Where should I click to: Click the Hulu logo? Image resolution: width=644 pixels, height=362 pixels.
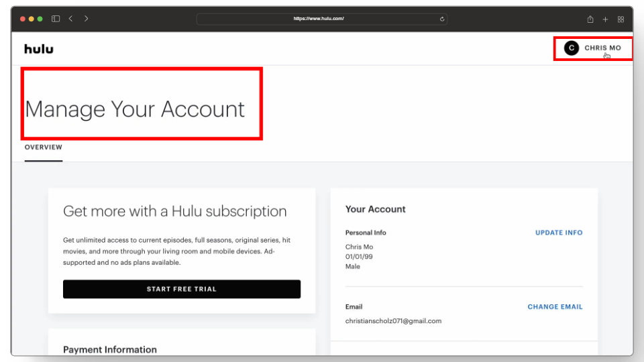pos(39,49)
